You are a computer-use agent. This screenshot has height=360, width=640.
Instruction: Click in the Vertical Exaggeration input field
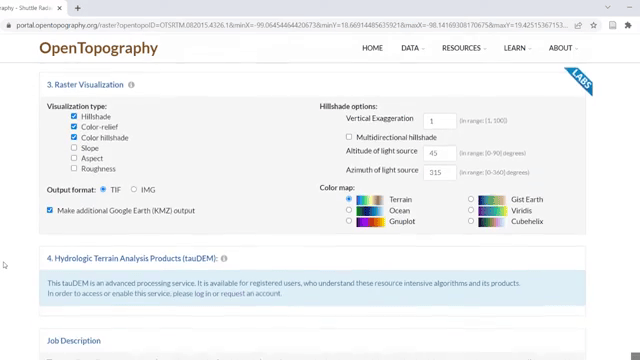pyautogui.click(x=440, y=121)
